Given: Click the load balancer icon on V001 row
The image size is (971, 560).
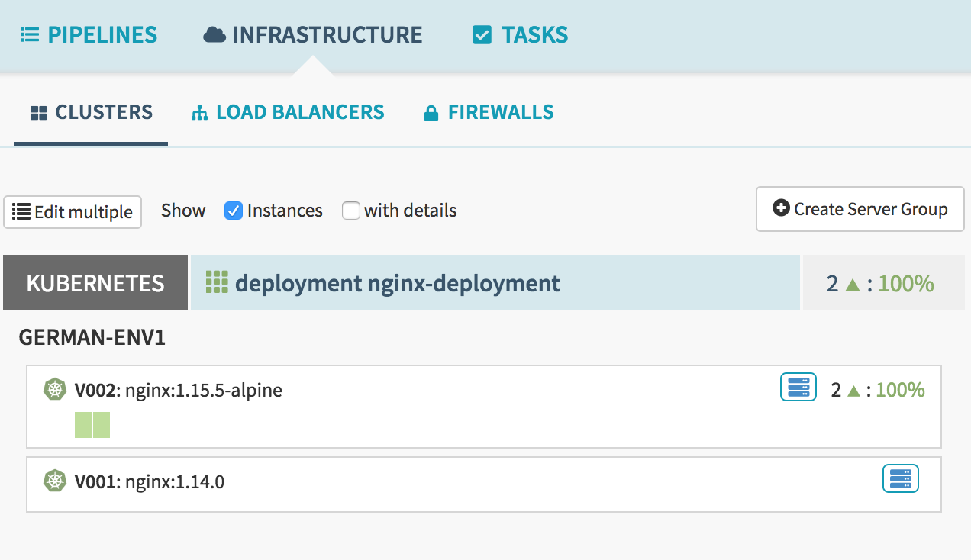Looking at the screenshot, I should (900, 478).
